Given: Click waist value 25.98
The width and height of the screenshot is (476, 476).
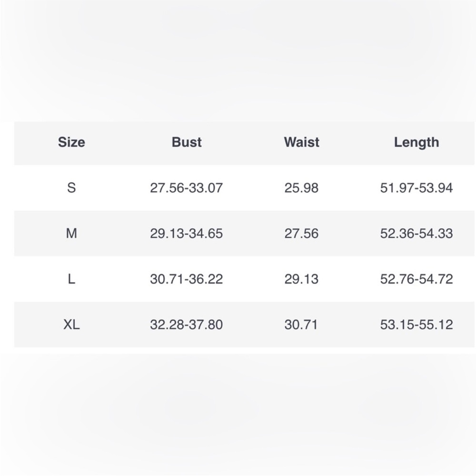Looking at the screenshot, I should click(x=301, y=188).
